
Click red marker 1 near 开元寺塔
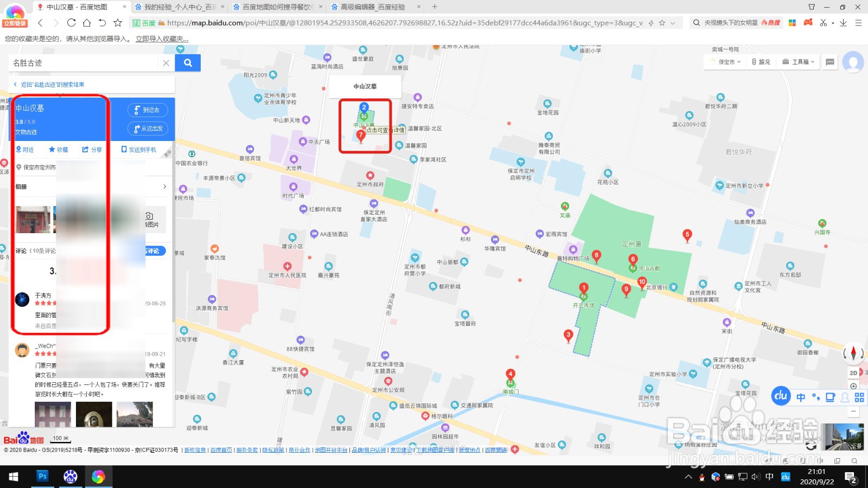tap(584, 288)
